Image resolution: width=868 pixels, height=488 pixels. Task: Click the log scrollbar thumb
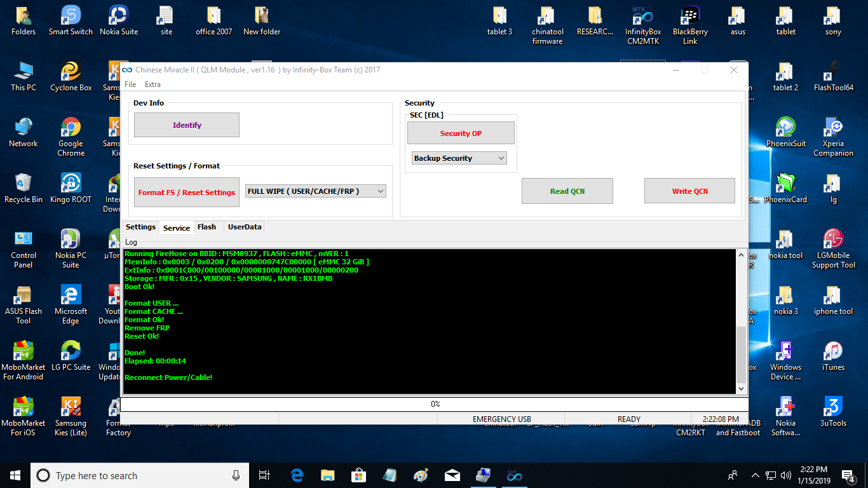coord(742,354)
